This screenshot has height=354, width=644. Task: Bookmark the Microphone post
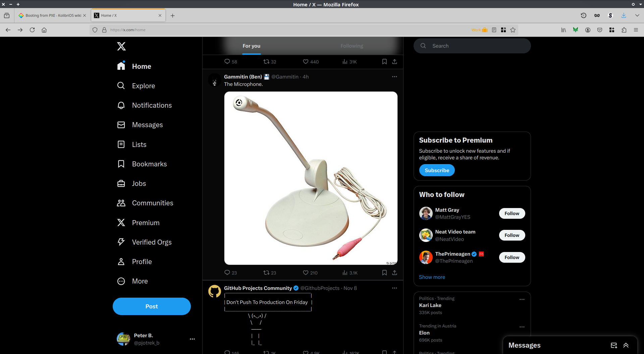384,273
